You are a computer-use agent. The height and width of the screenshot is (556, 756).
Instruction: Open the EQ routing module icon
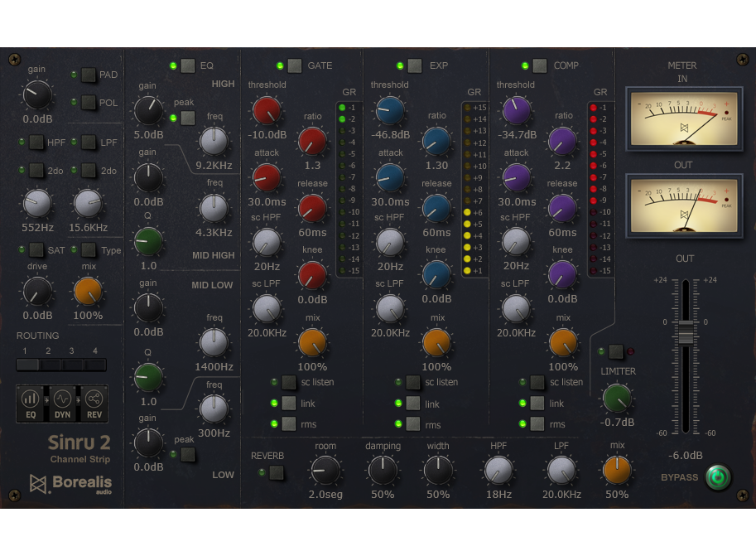[x=31, y=403]
